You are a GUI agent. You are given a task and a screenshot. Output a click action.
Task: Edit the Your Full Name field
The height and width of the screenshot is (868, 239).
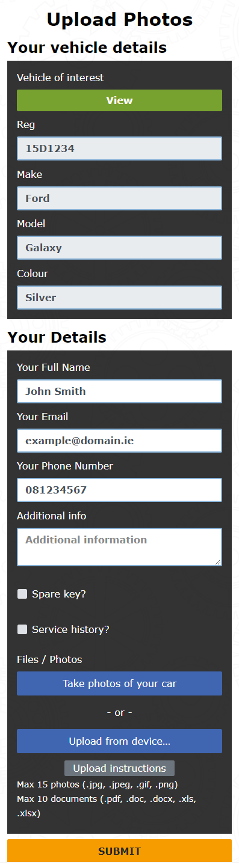click(119, 391)
